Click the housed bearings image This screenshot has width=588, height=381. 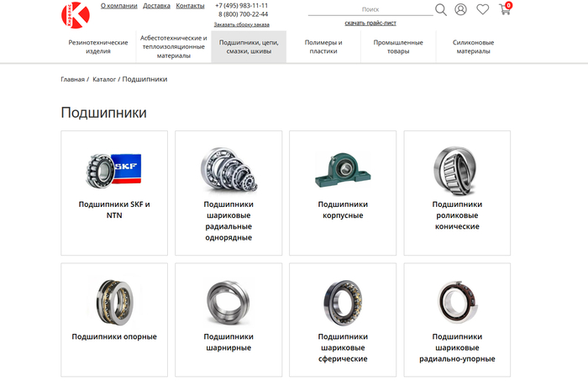[x=343, y=169]
